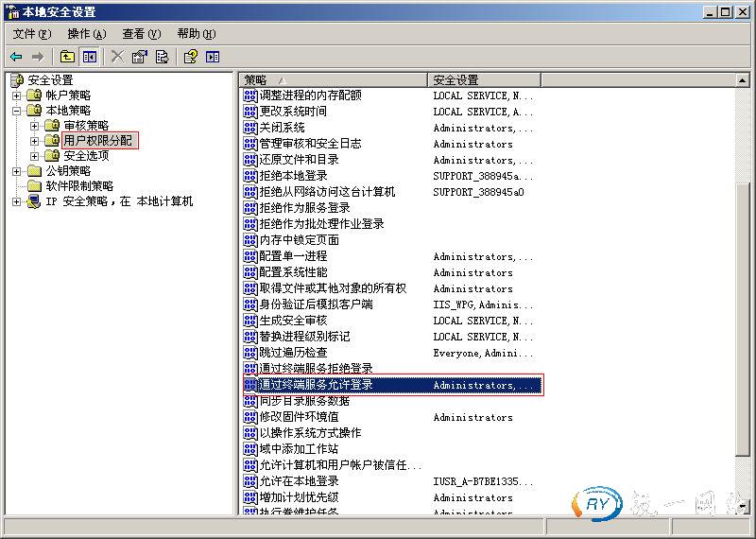This screenshot has width=756, height=539.
Task: Sort by the 策略 column header
Action: click(333, 80)
